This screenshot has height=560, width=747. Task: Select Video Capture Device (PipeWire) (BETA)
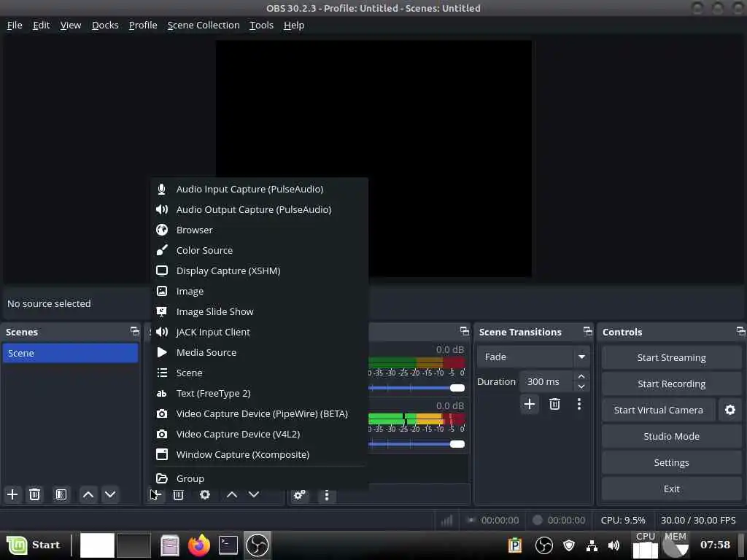(x=260, y=414)
